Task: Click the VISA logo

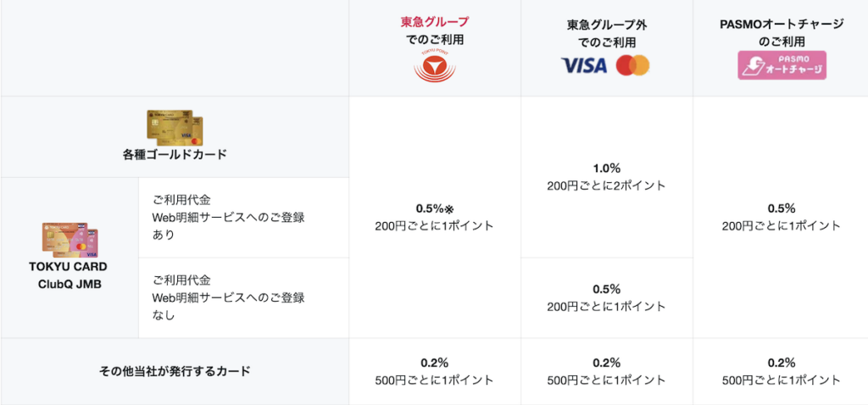Action: click(x=584, y=65)
